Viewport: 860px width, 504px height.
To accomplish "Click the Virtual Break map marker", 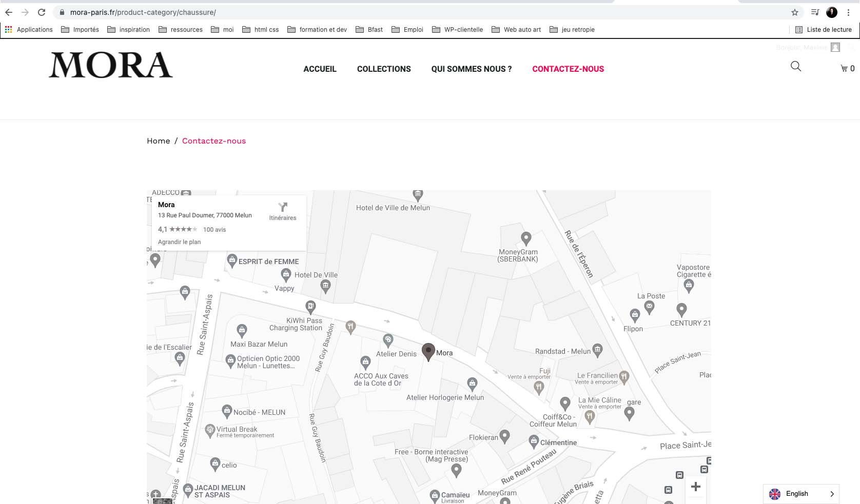I will [x=209, y=431].
